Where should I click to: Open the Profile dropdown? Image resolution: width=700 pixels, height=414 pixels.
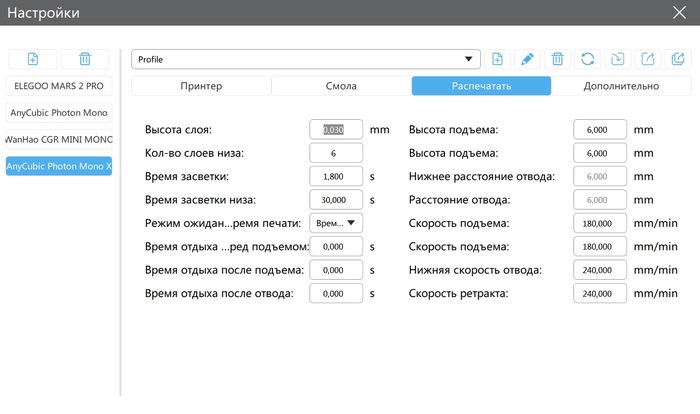[x=306, y=60]
